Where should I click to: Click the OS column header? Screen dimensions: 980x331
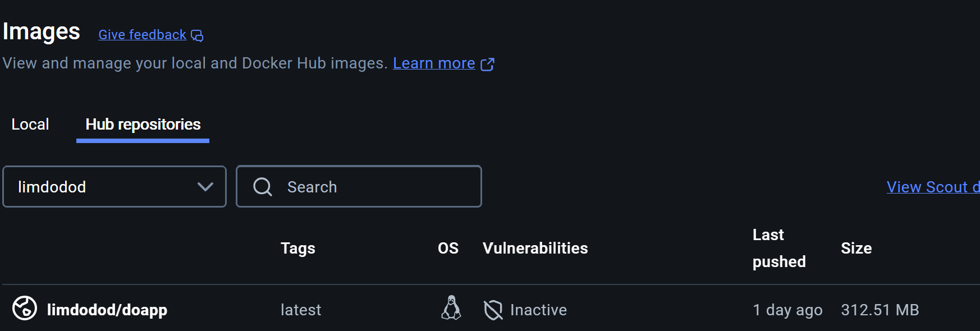(x=448, y=248)
